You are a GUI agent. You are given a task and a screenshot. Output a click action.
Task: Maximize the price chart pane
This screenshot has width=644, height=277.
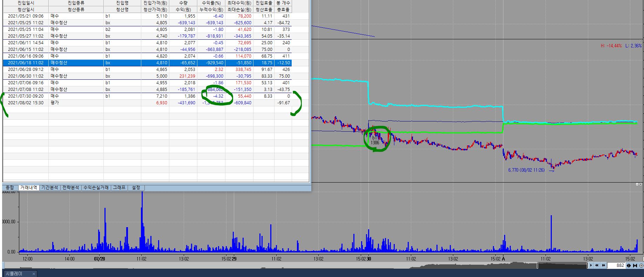641,41
